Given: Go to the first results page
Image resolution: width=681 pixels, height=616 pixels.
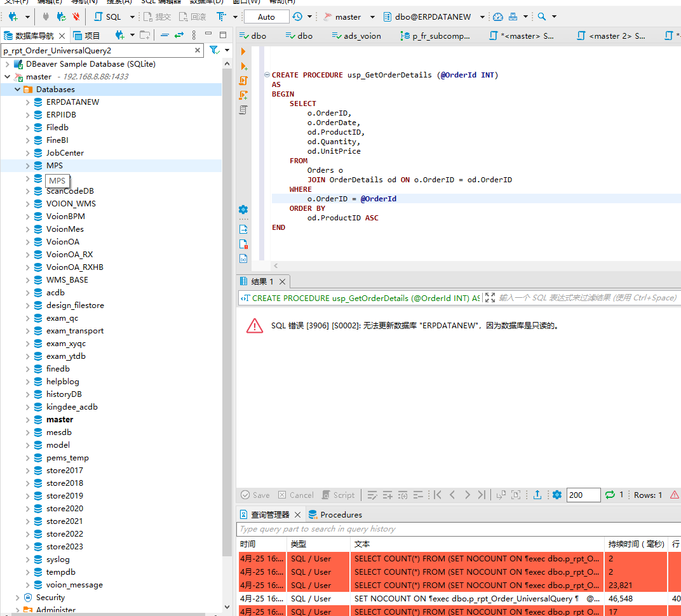Looking at the screenshot, I should [x=437, y=495].
